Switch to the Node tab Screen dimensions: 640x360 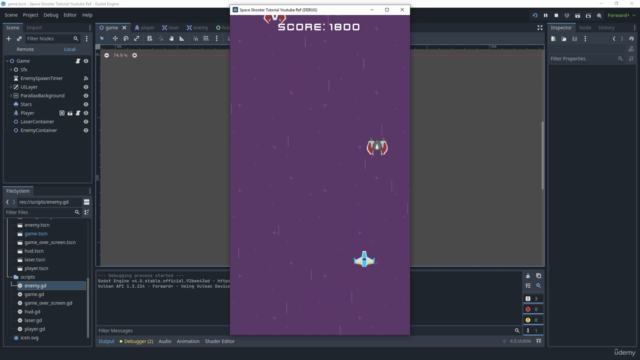point(585,28)
